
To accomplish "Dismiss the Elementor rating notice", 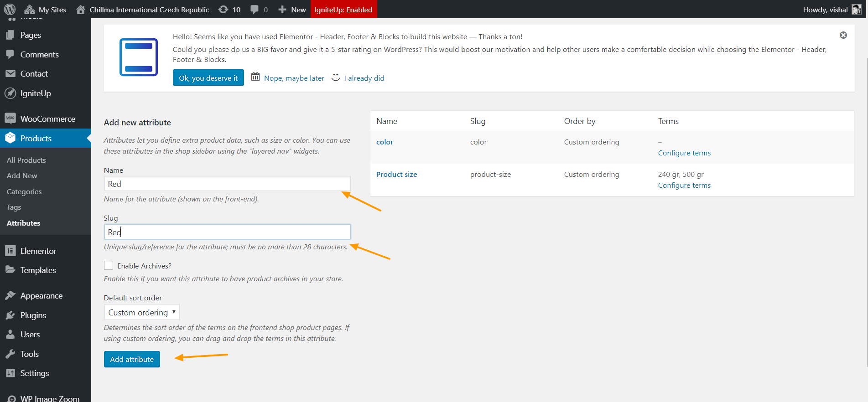I will (843, 35).
